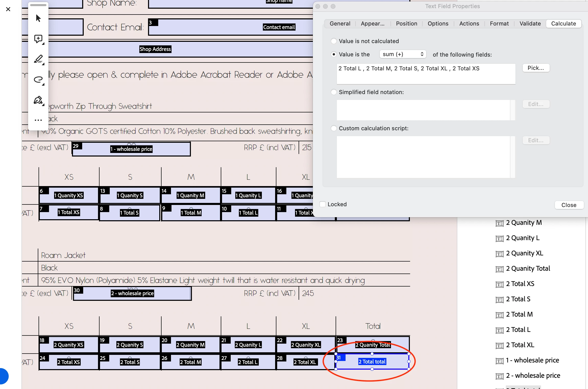This screenshot has width=588, height=389.
Task: Open the more tools ellipsis menu
Action: [38, 120]
